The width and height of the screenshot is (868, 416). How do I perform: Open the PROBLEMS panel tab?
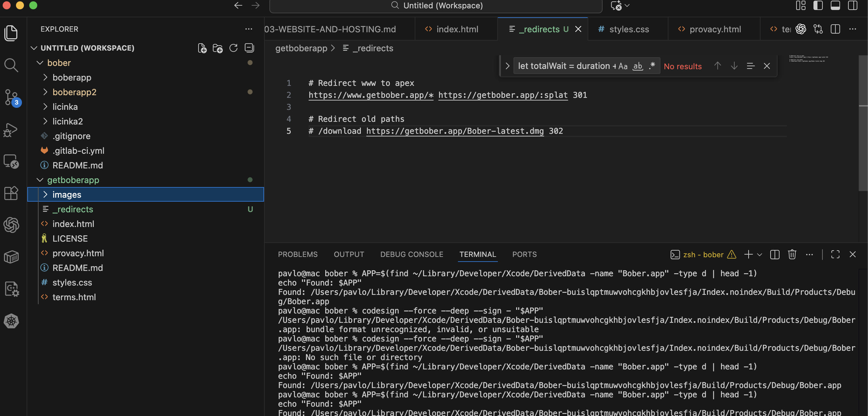pyautogui.click(x=298, y=255)
